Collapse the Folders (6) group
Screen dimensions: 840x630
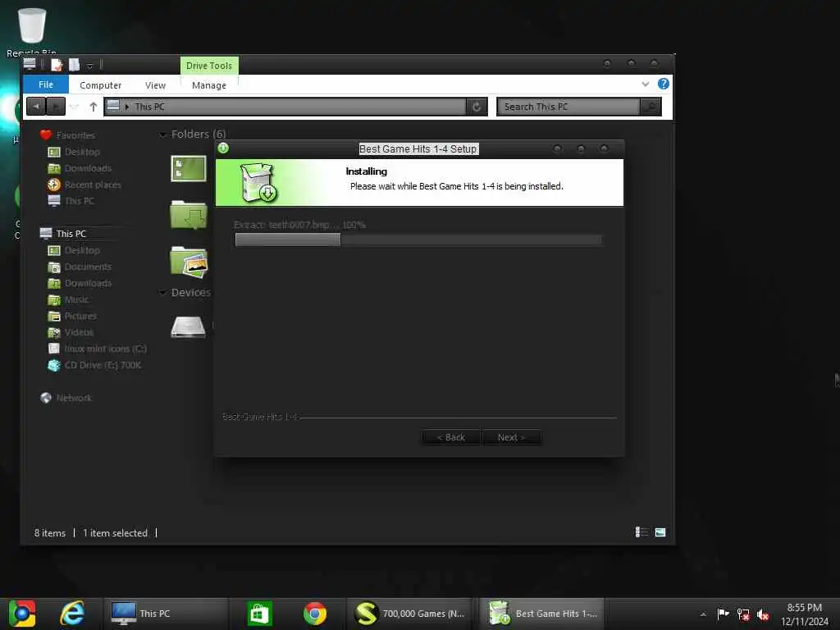pyautogui.click(x=163, y=135)
